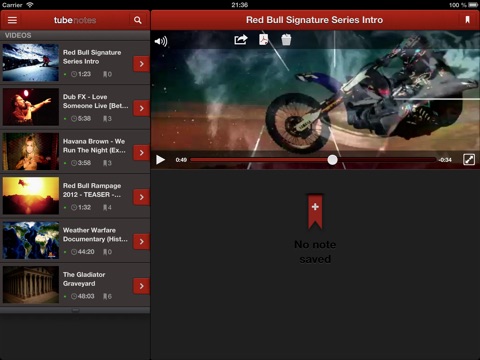Select Havana Brown video thumbnail
The width and height of the screenshot is (480, 360).
[x=31, y=151]
